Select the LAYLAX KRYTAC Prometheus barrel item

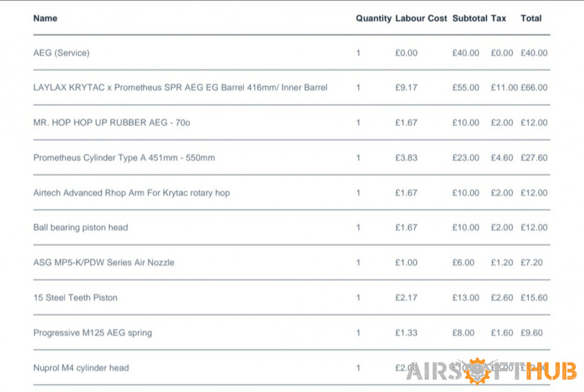180,87
